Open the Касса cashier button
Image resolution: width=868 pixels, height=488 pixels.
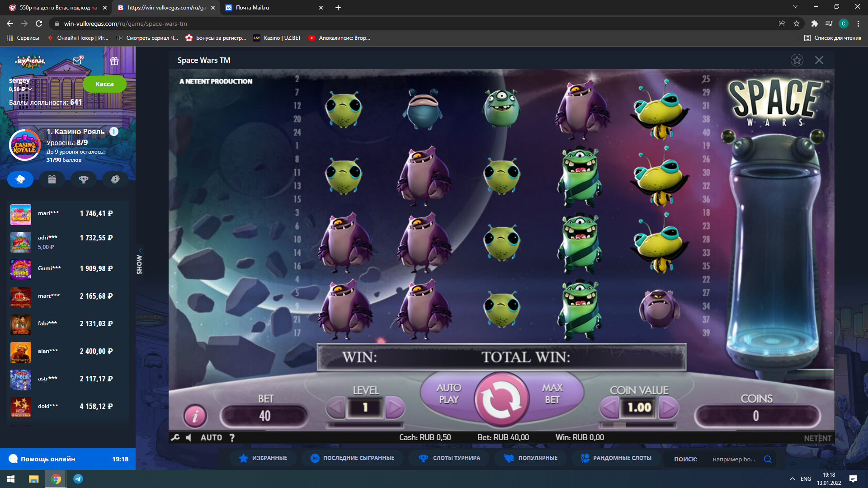click(x=104, y=84)
